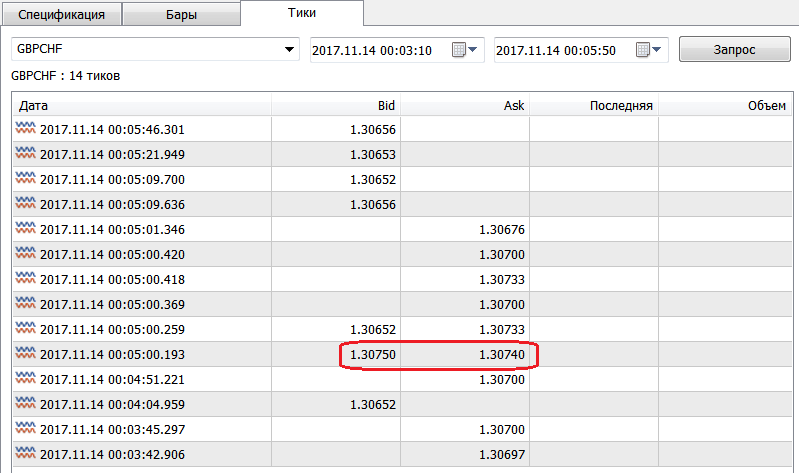Image resolution: width=799 pixels, height=473 pixels.
Task: Click tick icon of row 00:05:21.949
Action: tap(25, 153)
